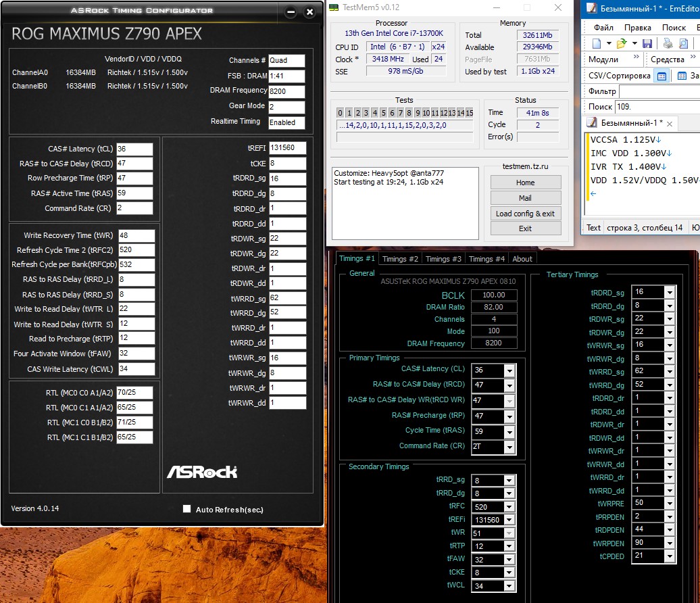
Task: Close the Безымянный-1 document tab via its x
Action: tap(669, 124)
